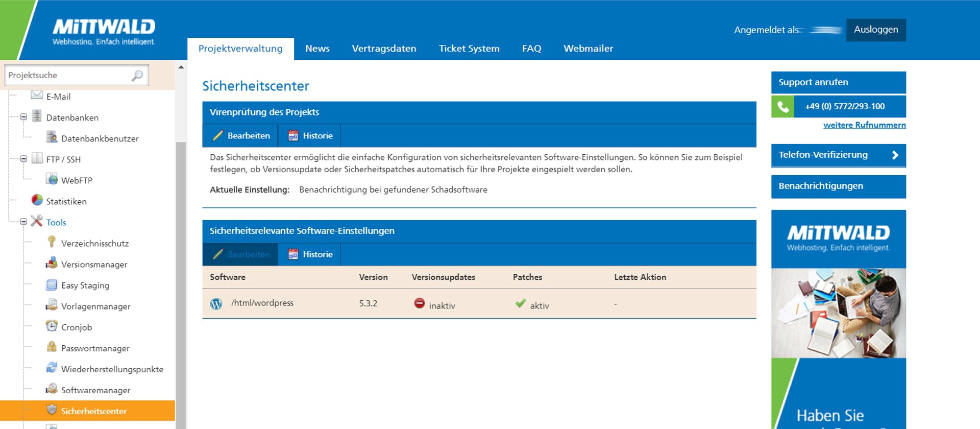Viewport: 980px width, 429px height.
Task: Click the Sicherheitscenter shield icon
Action: click(52, 410)
